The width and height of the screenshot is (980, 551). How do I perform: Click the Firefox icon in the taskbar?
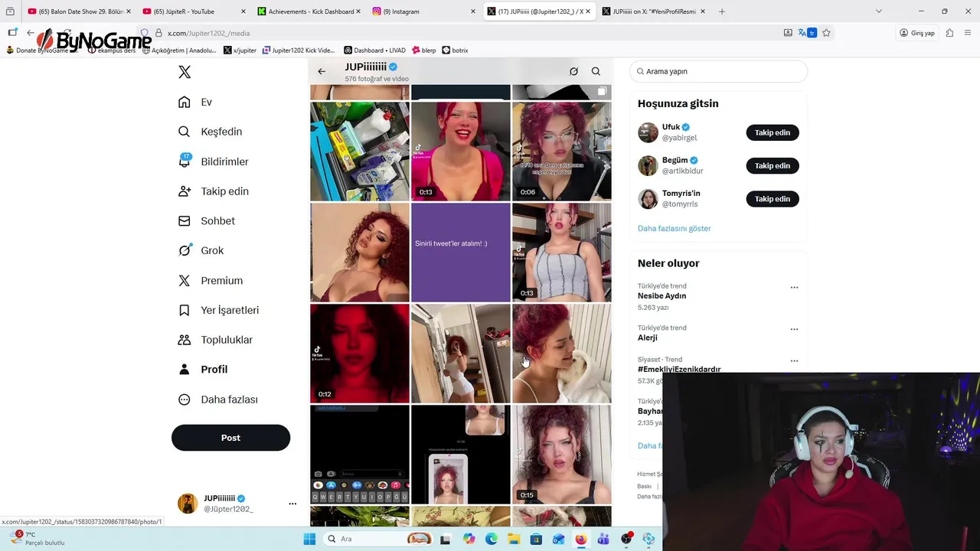coord(581,539)
